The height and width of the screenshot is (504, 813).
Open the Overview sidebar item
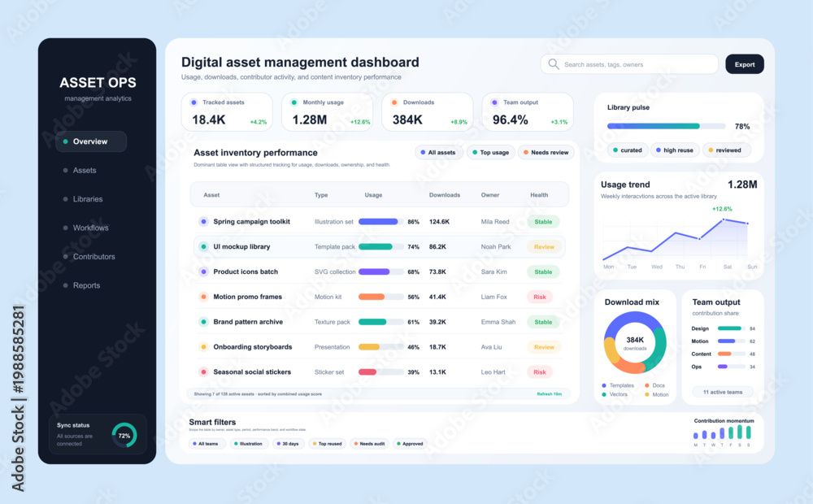(91, 141)
